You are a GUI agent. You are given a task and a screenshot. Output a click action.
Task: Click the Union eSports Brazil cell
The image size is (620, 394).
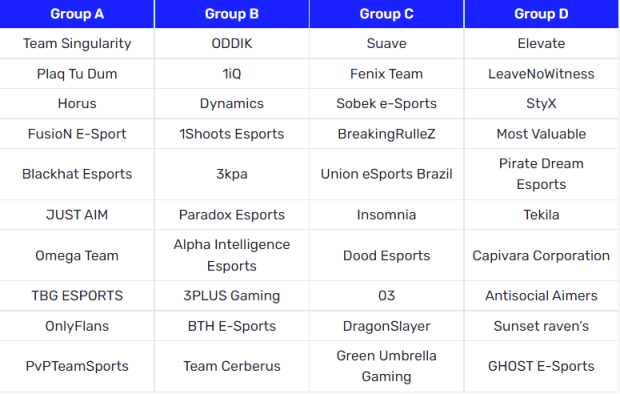click(386, 174)
